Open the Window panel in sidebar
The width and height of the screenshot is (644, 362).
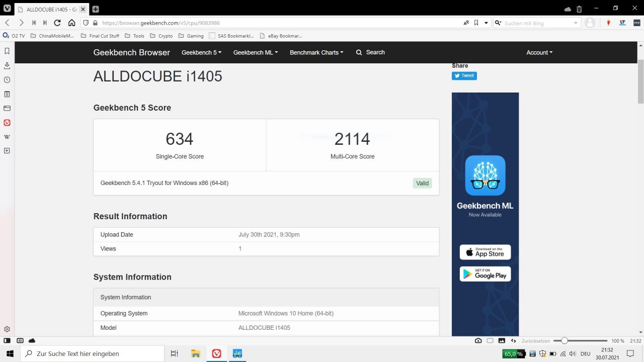click(x=7, y=108)
